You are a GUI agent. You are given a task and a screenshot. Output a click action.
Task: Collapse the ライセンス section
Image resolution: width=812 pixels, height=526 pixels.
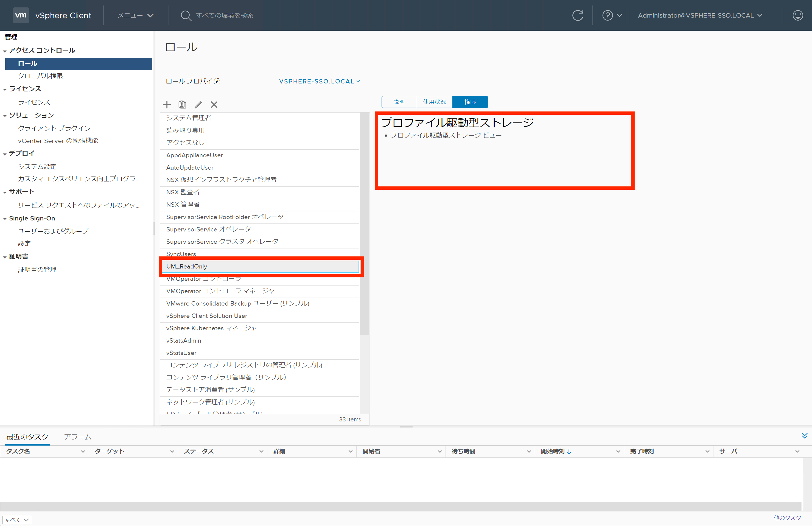(x=5, y=89)
